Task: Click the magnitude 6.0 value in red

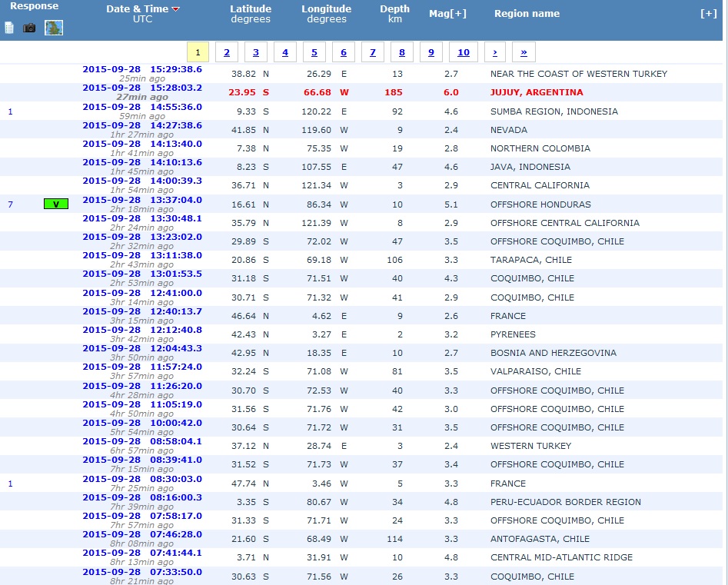Action: coord(450,92)
